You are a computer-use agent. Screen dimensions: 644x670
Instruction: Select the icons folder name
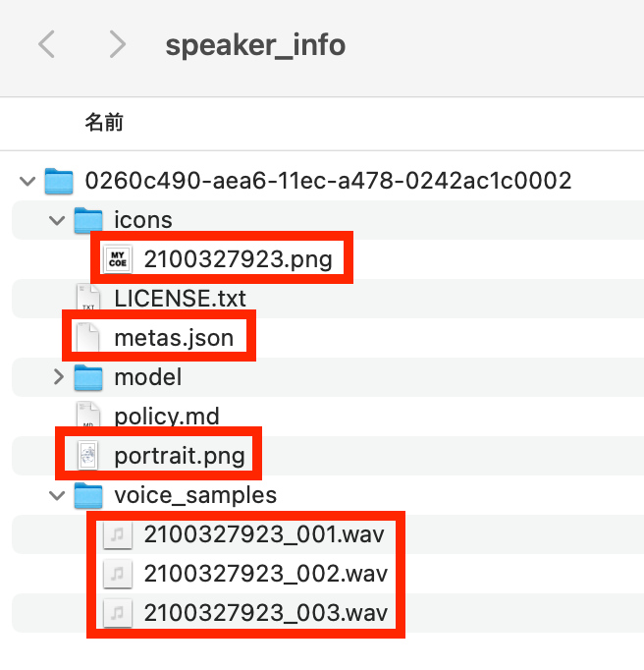point(143,220)
